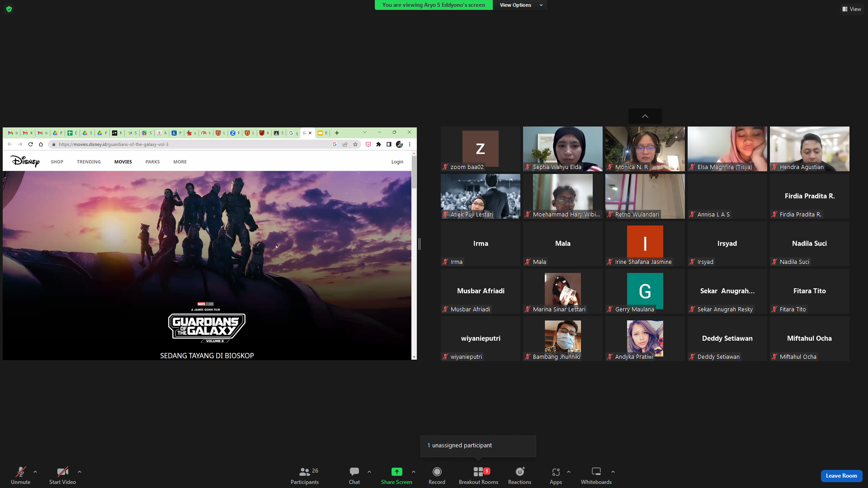The height and width of the screenshot is (488, 868).
Task: Select MOVIES in the Disney navigation
Action: (x=123, y=162)
